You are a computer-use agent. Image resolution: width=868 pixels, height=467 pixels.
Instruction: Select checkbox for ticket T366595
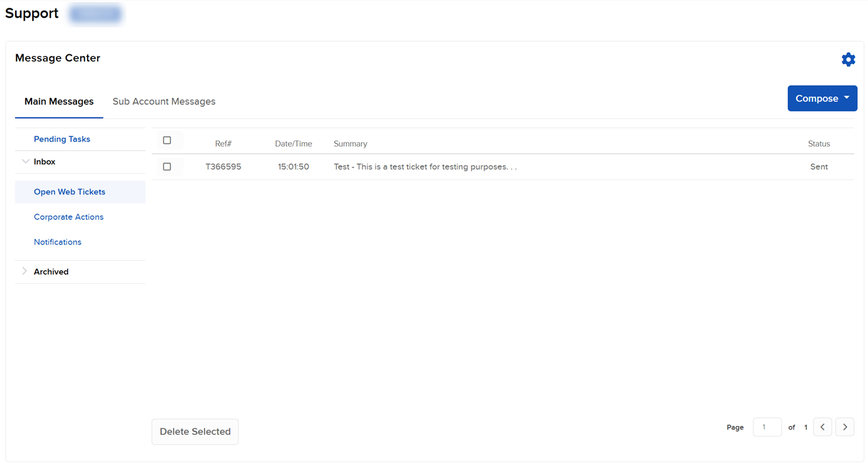click(x=167, y=167)
